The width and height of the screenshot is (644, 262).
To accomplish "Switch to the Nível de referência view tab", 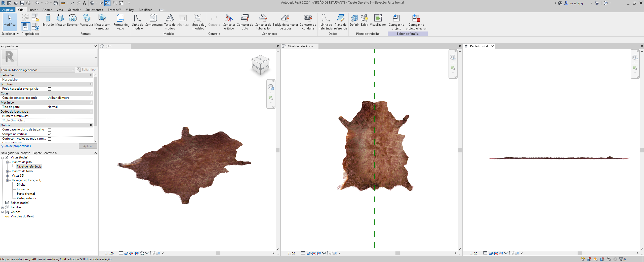I will coord(300,46).
